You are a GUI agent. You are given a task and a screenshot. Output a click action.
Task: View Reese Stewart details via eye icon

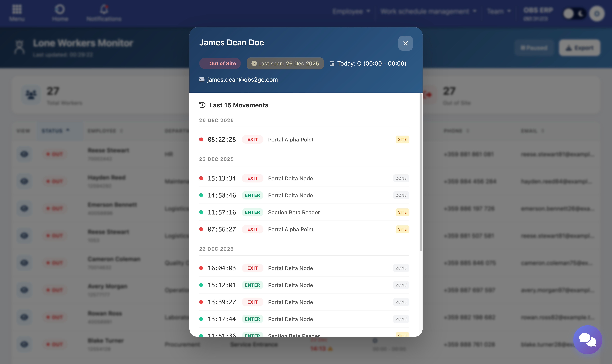click(24, 154)
